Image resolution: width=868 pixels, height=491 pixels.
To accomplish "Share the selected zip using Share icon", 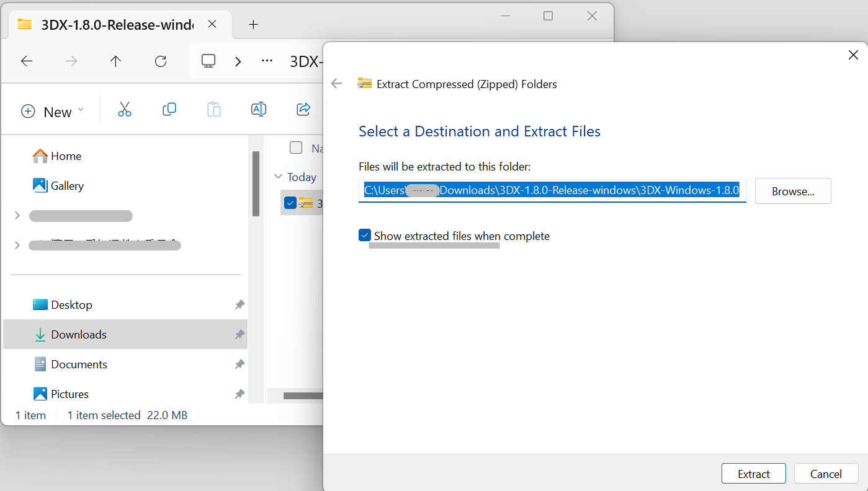I will [x=303, y=109].
